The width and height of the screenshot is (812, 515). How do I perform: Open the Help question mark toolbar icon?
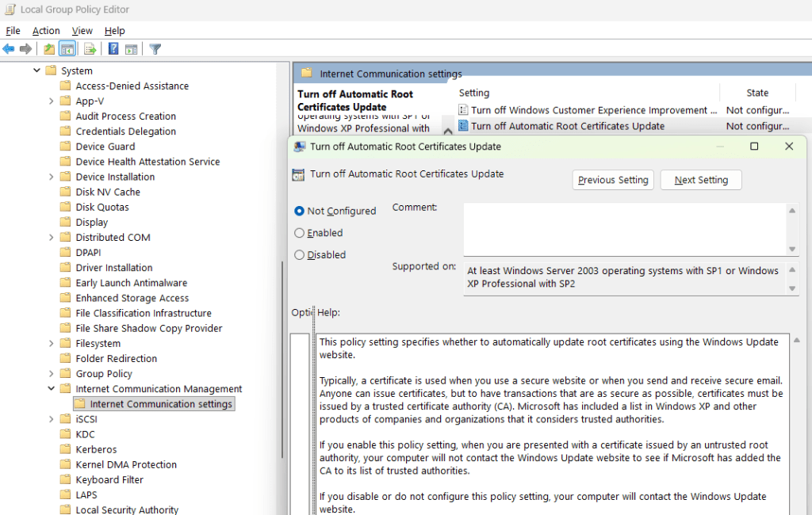pos(113,49)
